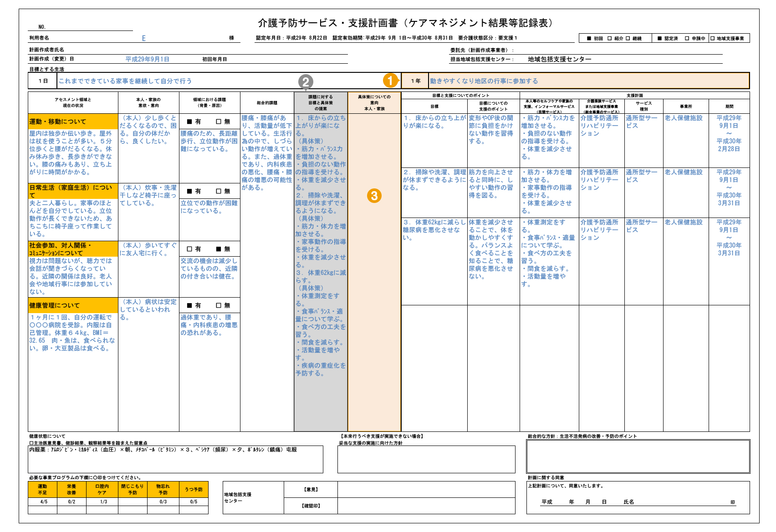Select goal 1 床からの立ち上がり cell in 目標 column
The image size is (776, 532).
[x=434, y=141]
